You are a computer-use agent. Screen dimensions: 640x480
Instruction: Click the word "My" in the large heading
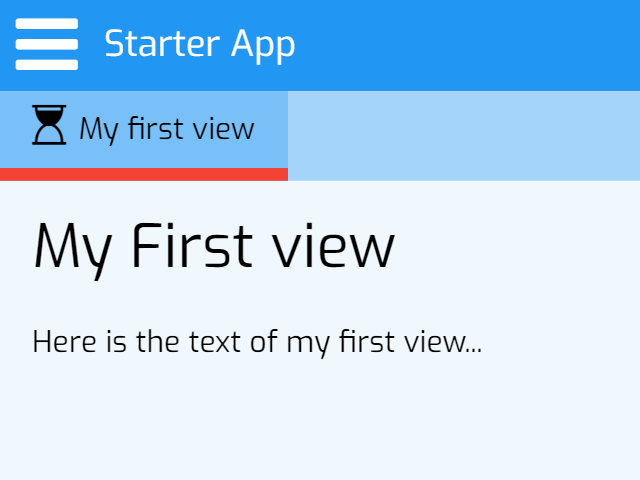(x=73, y=251)
